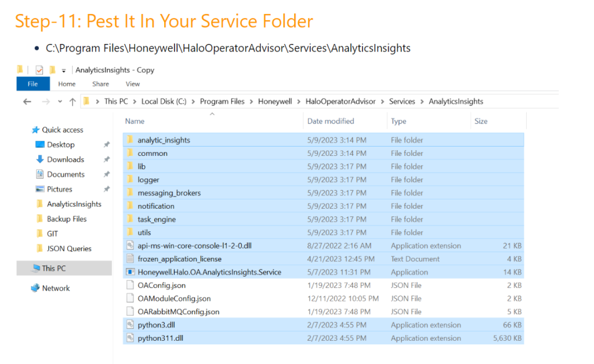Viewport: 594px width, 364px height.
Task: Open Network in the navigation pane
Action: click(x=56, y=288)
